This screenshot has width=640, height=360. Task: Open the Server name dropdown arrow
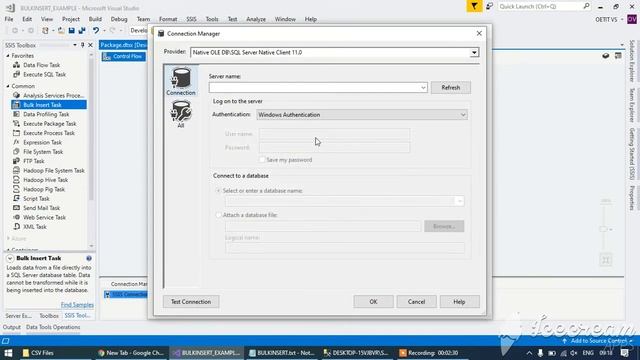423,87
